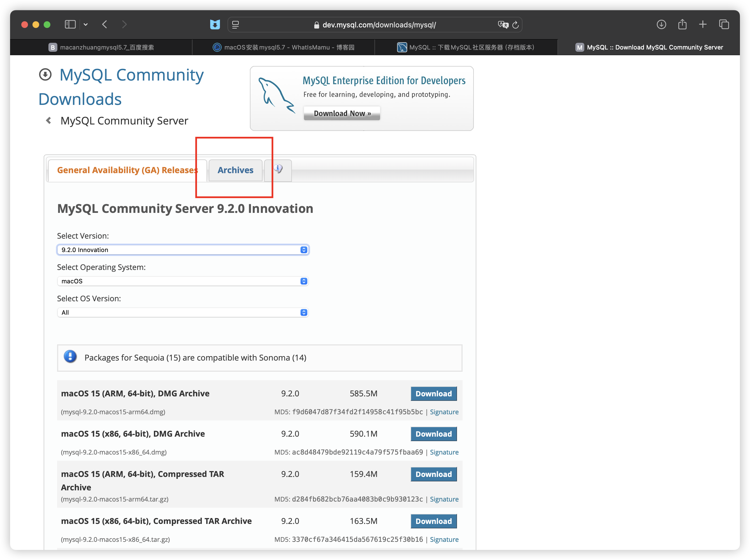Viewport: 750px width, 560px height.
Task: Open the Share menu
Action: pos(682,24)
